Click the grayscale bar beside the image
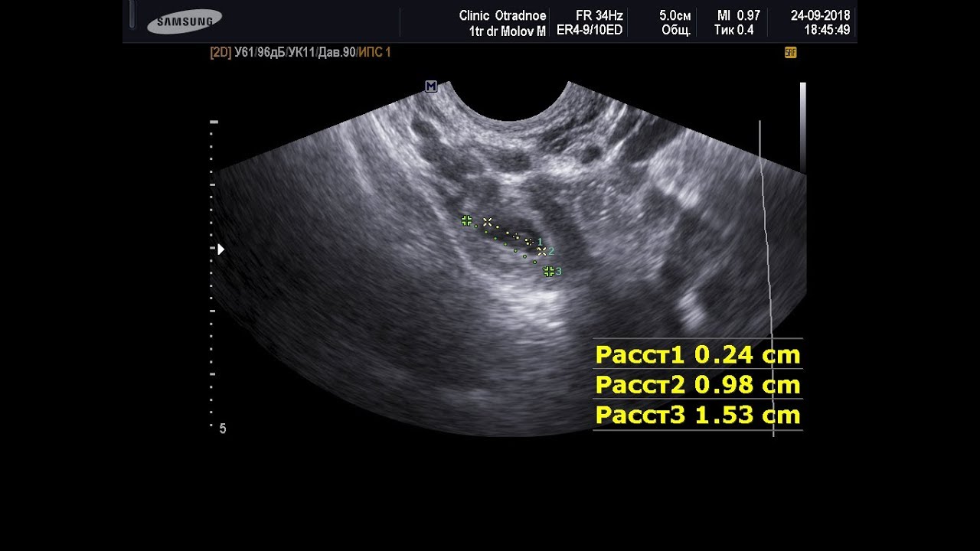Screen dimensions: 980x551 click(x=802, y=126)
